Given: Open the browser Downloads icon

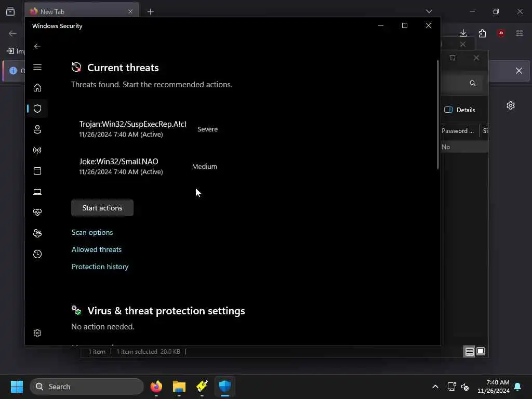Looking at the screenshot, I should [463, 33].
